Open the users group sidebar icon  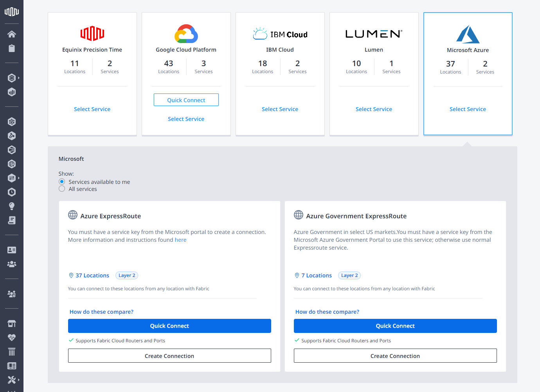pyautogui.click(x=12, y=264)
